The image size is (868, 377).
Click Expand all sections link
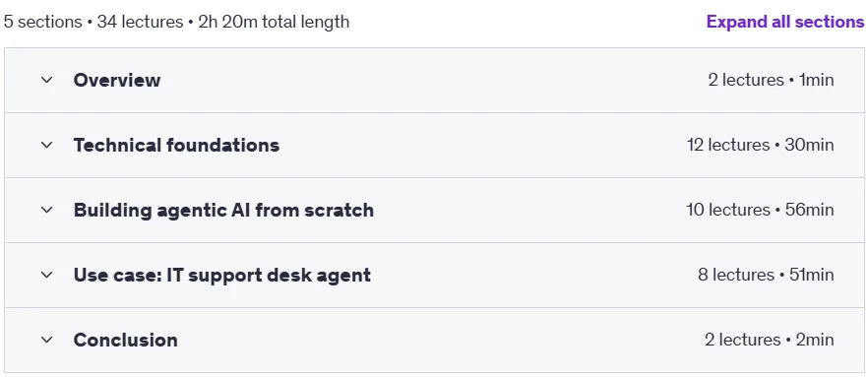(785, 22)
